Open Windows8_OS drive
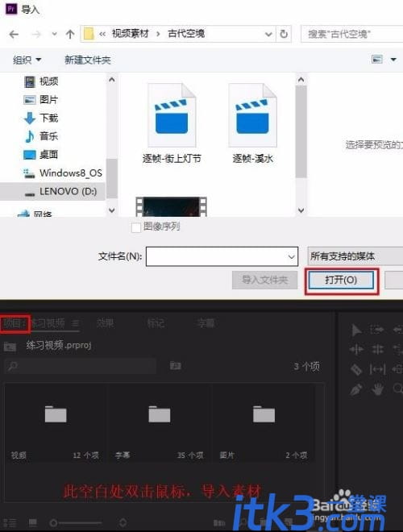403x532 pixels. tap(63, 173)
